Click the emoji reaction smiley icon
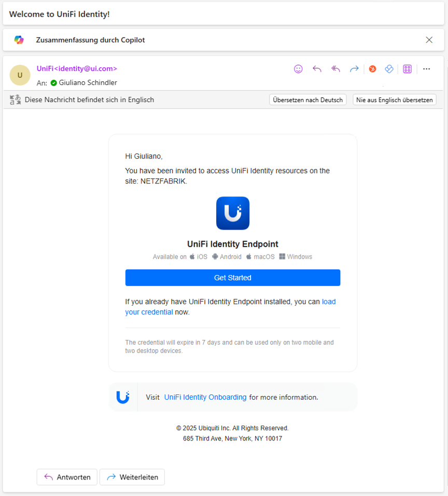Viewport: 448px width, 496px height. coord(298,69)
